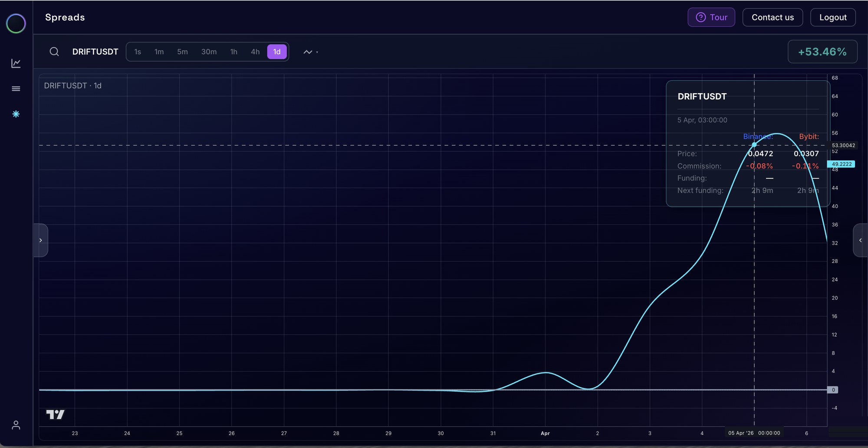The height and width of the screenshot is (448, 868).
Task: Expand the right side panel arrow
Action: click(x=860, y=240)
